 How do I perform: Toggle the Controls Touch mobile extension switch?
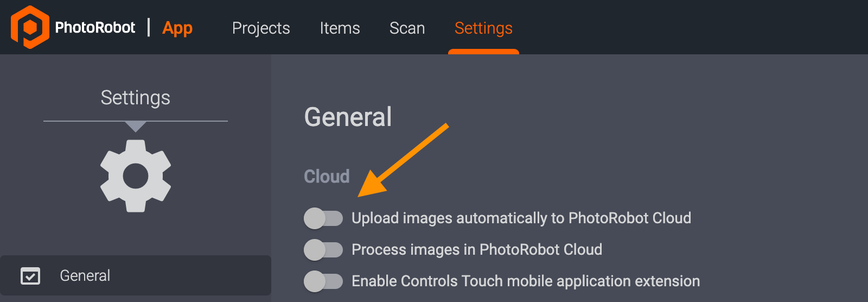tap(323, 281)
